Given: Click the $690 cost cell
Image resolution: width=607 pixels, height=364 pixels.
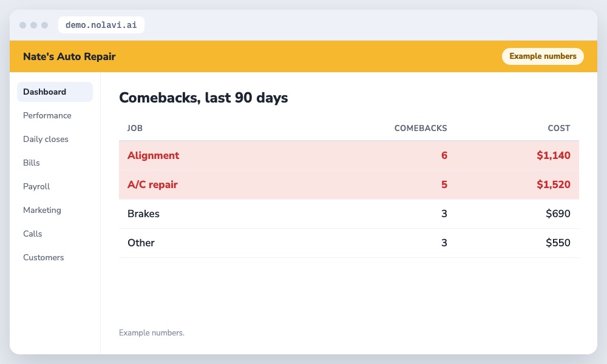Looking at the screenshot, I should pyautogui.click(x=558, y=214).
